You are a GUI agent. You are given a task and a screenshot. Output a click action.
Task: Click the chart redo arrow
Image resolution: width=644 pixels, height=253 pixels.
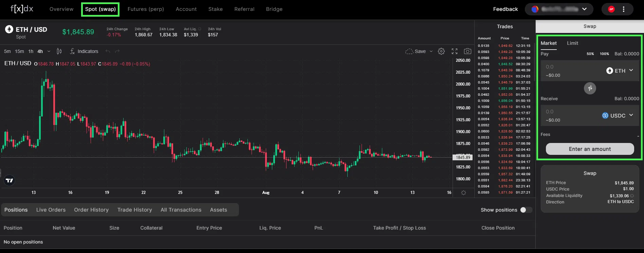tap(117, 51)
